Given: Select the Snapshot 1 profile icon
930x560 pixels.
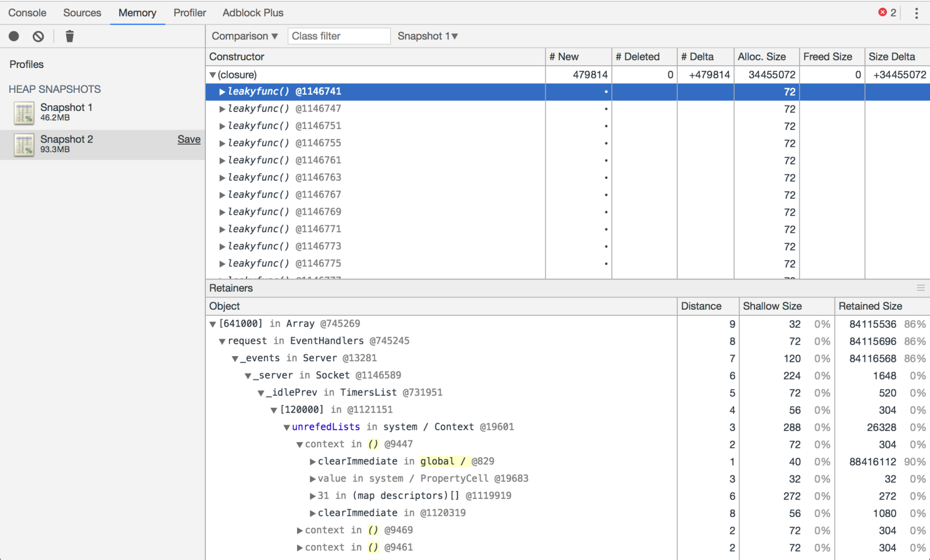Looking at the screenshot, I should (x=24, y=113).
